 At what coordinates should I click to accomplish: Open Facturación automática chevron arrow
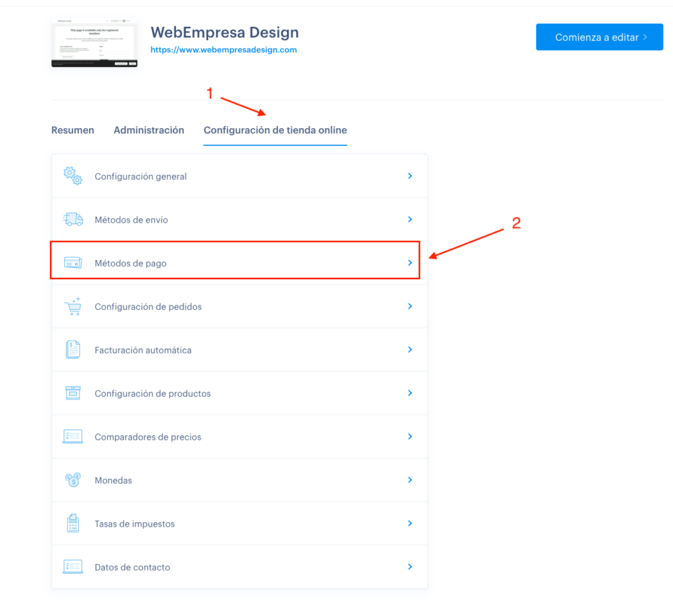(410, 349)
